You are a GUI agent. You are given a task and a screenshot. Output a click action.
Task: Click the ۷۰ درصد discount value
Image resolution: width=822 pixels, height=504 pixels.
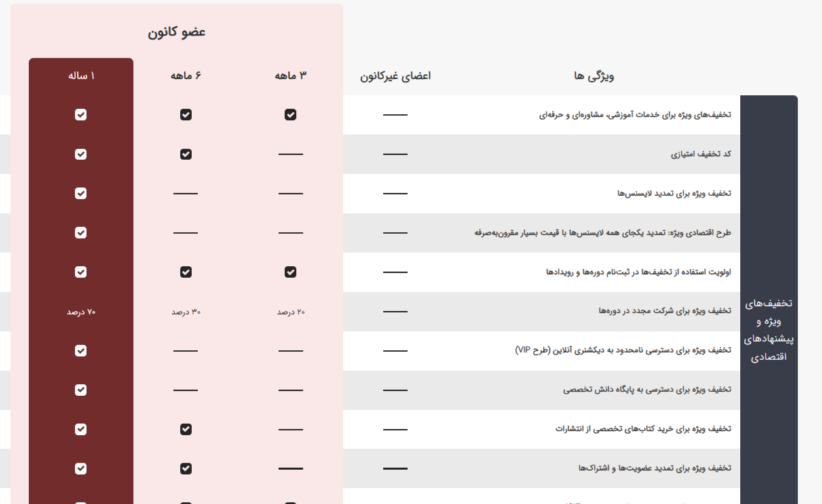[x=81, y=312]
